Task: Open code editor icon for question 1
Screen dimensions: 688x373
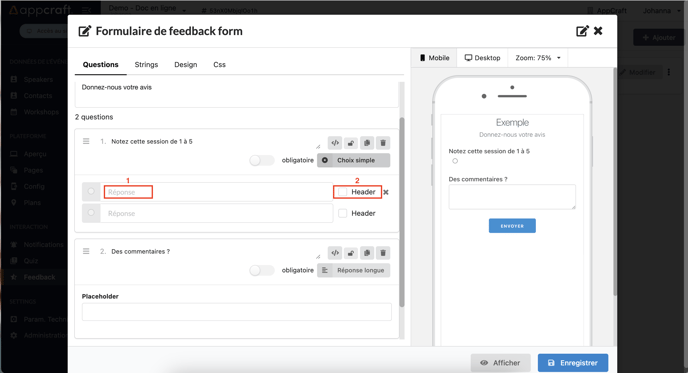Action: point(335,143)
